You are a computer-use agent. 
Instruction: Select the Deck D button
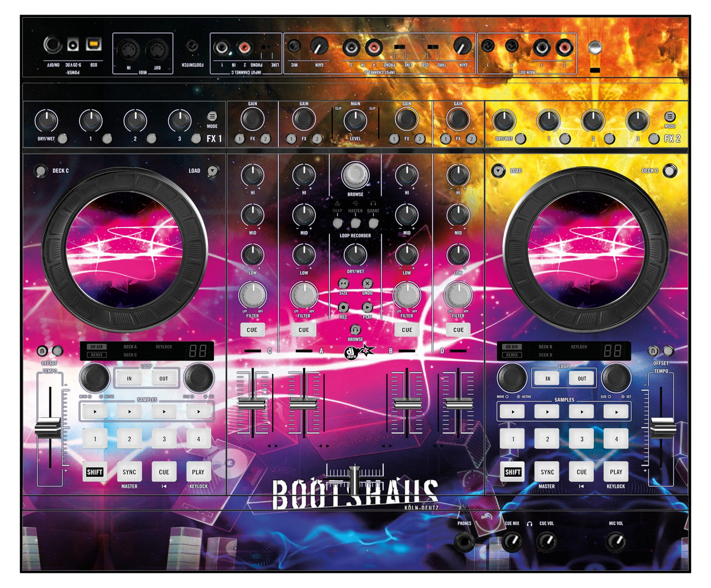pos(670,171)
